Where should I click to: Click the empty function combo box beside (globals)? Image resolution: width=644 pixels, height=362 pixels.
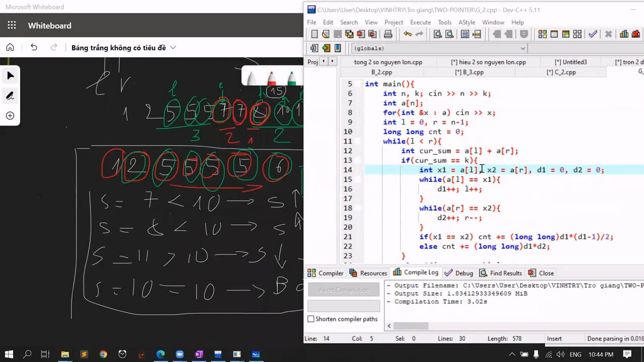tap(586, 48)
